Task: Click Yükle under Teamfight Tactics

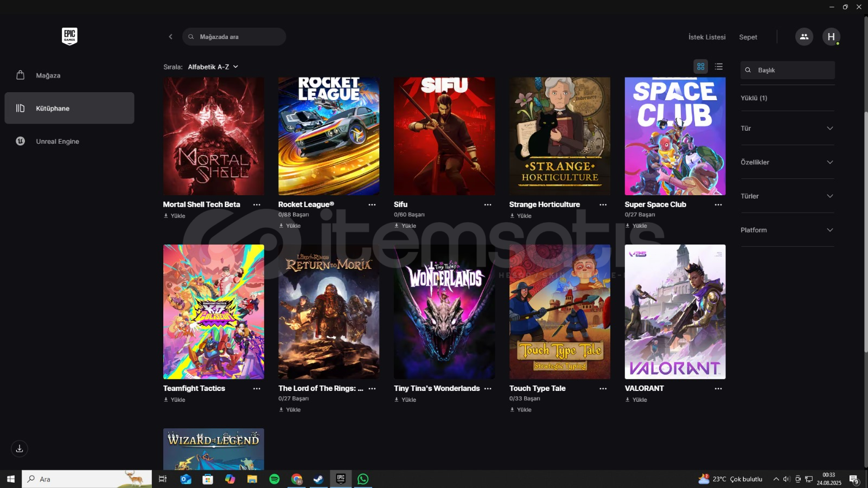Action: click(175, 400)
